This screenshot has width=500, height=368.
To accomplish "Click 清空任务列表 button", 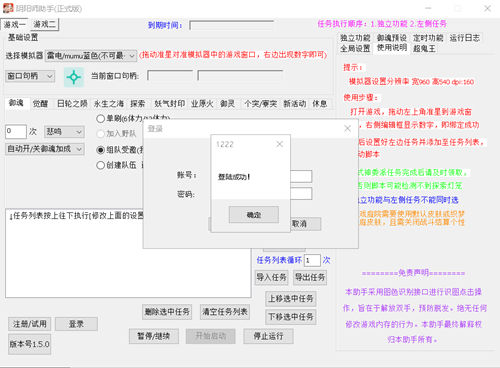I will pyautogui.click(x=225, y=312).
